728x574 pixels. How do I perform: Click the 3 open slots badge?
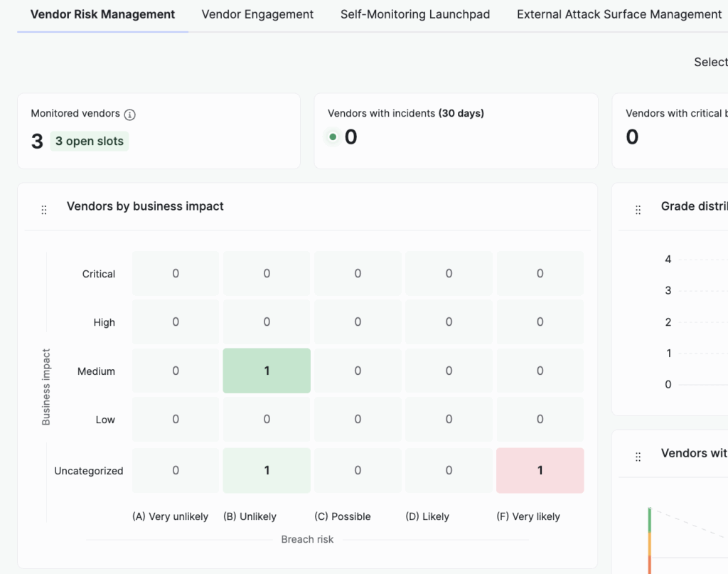90,141
